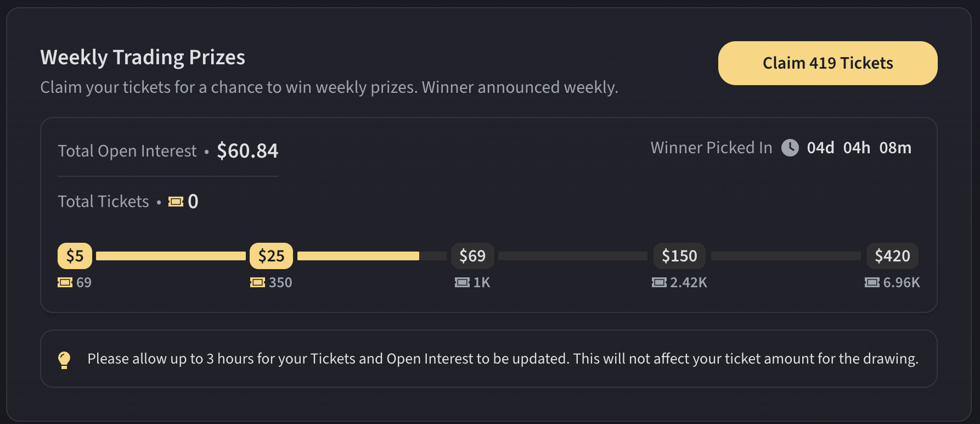The image size is (980, 424).
Task: Click the filled progress bar between $5 and $25
Action: click(171, 256)
